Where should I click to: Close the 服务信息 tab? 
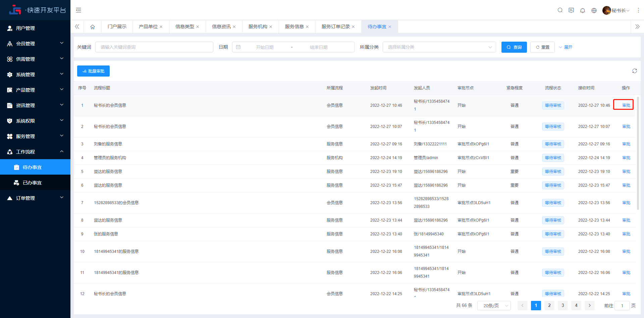pyautogui.click(x=307, y=27)
